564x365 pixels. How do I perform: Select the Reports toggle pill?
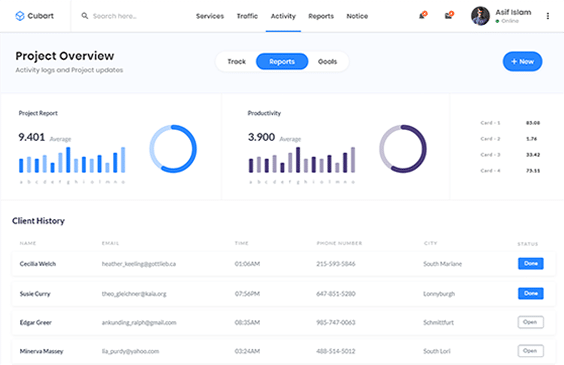coord(282,61)
